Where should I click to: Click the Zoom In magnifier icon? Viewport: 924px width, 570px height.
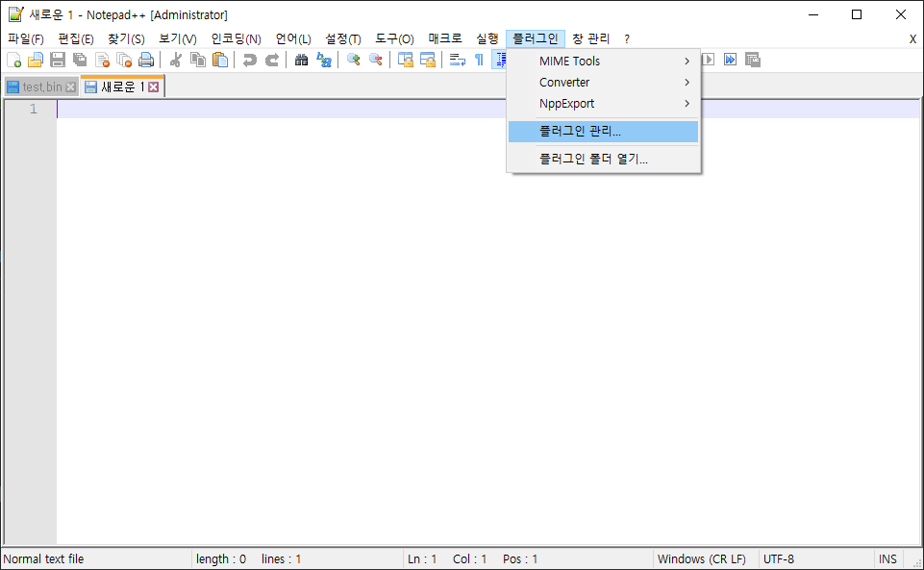click(x=354, y=60)
